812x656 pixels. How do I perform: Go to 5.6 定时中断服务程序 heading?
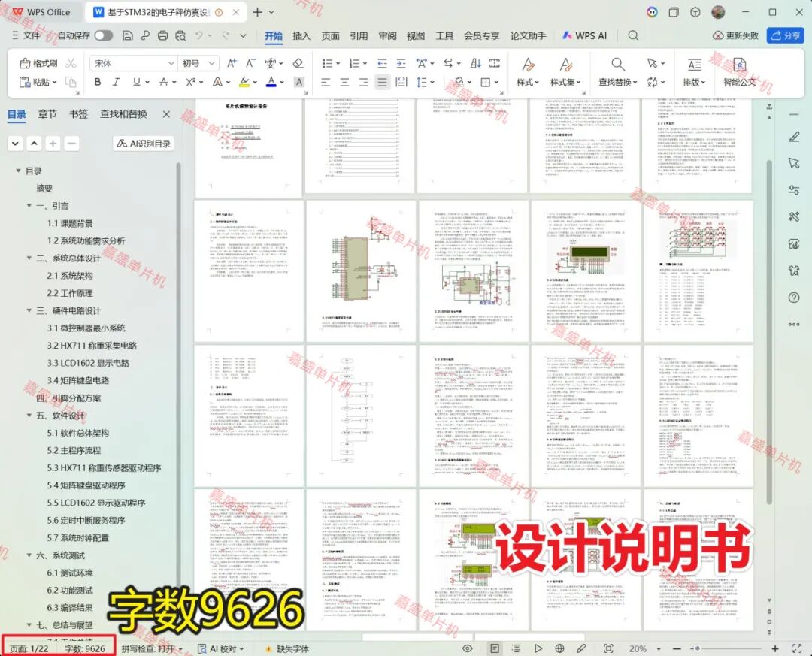86,520
